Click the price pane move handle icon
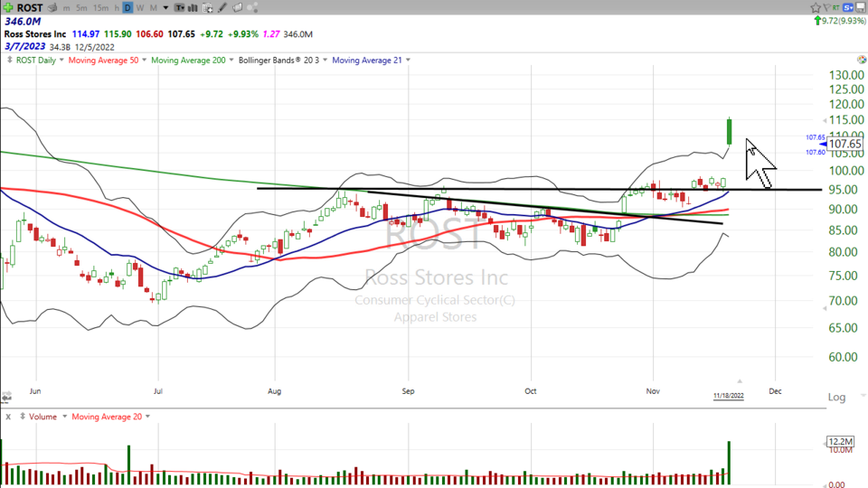The width and height of the screenshot is (868, 488). pos(10,60)
